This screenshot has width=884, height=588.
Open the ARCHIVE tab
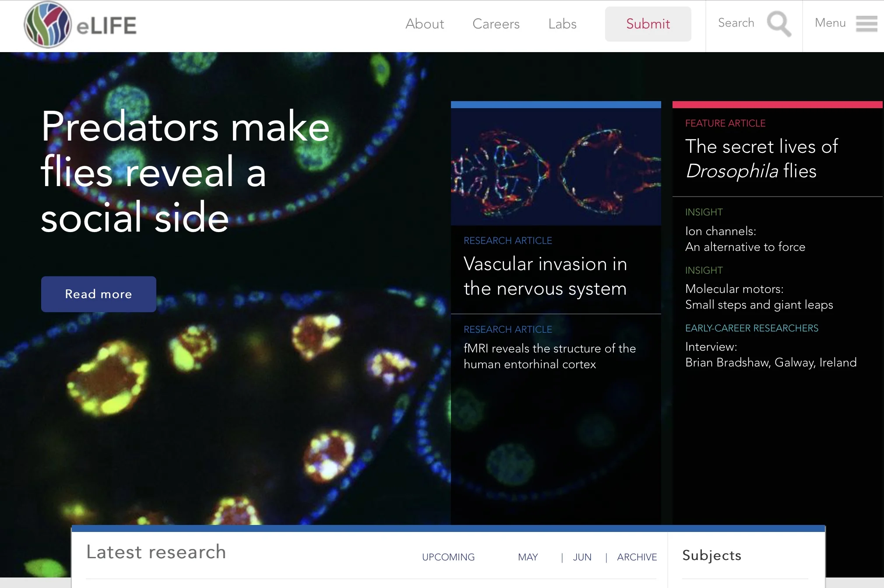(637, 557)
